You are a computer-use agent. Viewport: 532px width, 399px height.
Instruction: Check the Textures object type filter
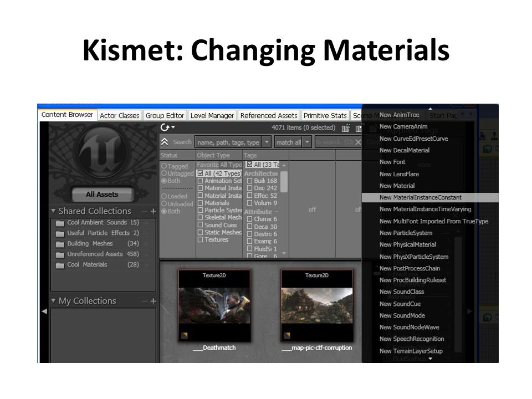tap(200, 239)
